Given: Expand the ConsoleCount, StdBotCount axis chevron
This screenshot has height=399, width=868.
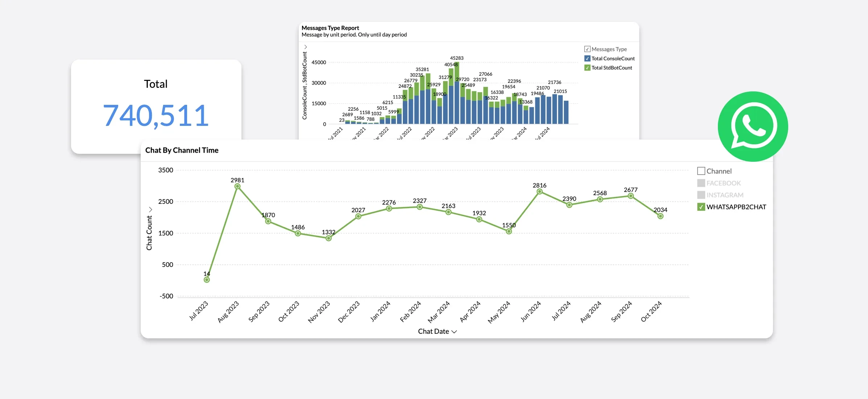Looking at the screenshot, I should [306, 47].
